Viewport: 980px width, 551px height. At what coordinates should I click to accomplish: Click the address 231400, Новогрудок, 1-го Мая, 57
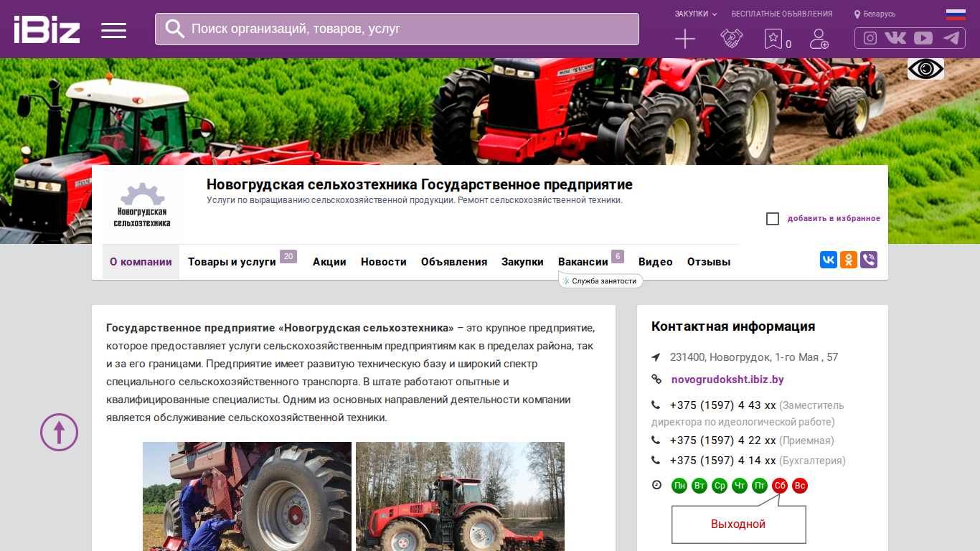(754, 357)
